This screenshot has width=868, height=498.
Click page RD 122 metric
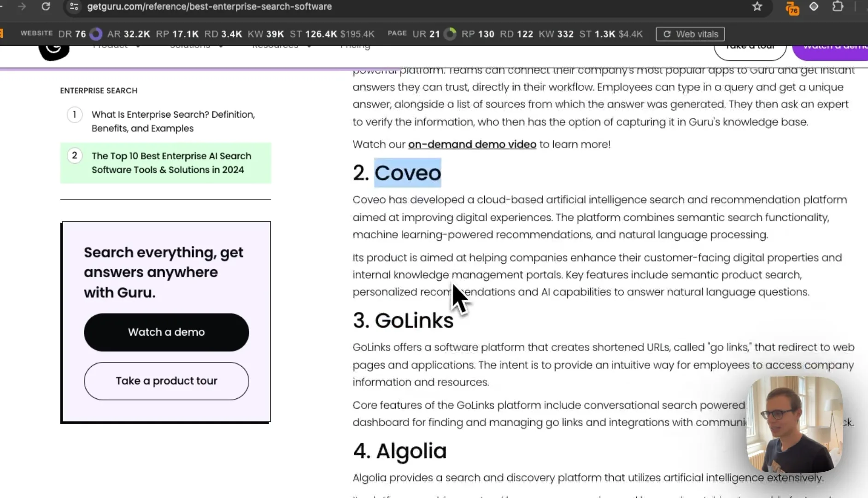point(516,34)
